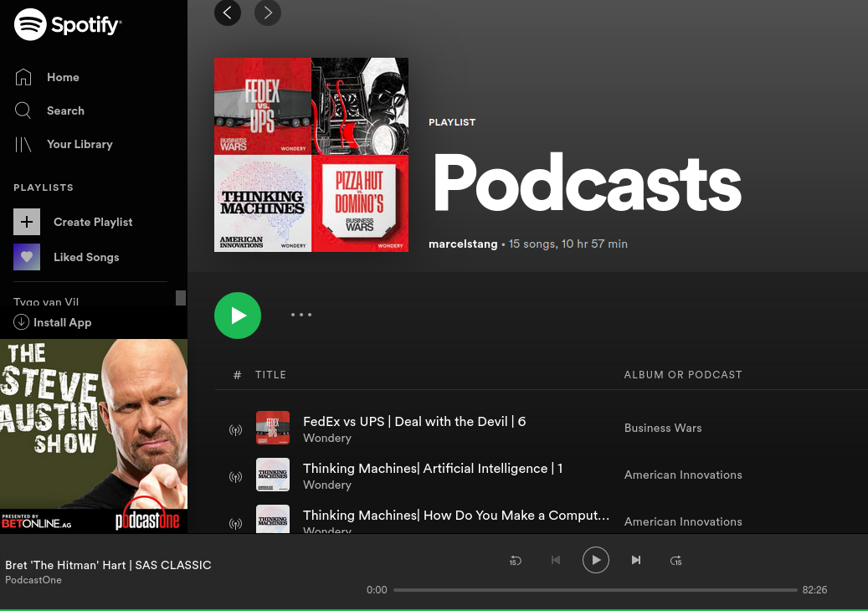The image size is (868, 611).
Task: Open Home in the sidebar
Action: click(63, 77)
